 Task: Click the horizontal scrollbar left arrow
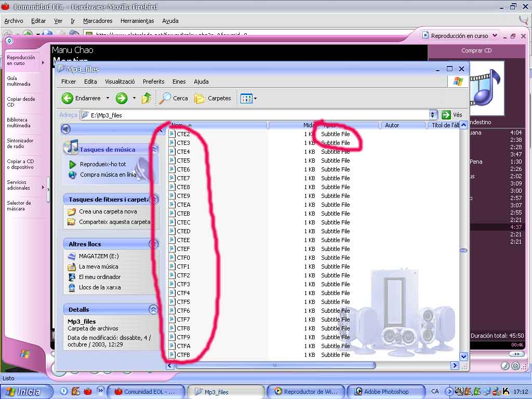170,365
